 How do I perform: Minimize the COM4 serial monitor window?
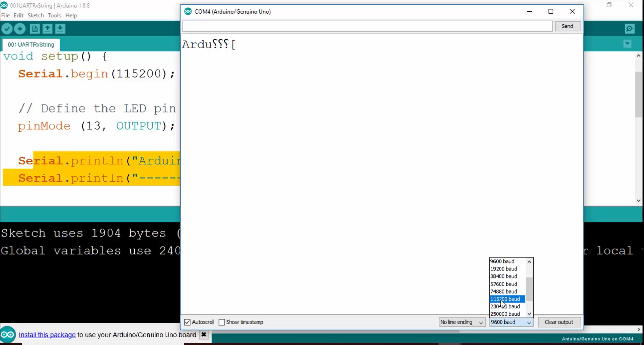[530, 11]
